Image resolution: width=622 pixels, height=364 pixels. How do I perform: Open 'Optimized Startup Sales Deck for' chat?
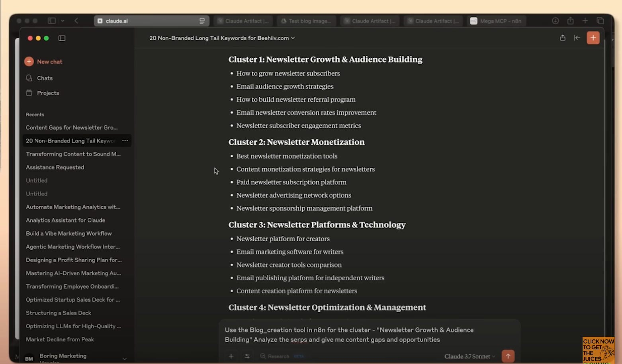(x=73, y=299)
